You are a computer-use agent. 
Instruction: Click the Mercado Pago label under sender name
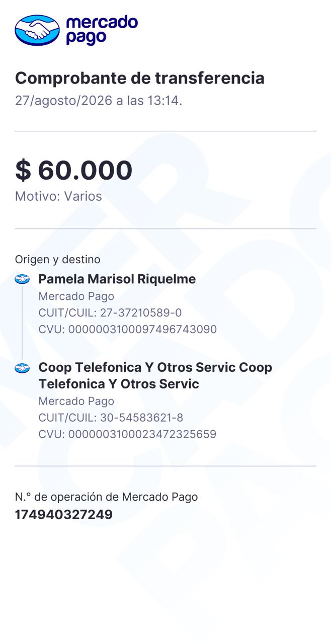[76, 296]
